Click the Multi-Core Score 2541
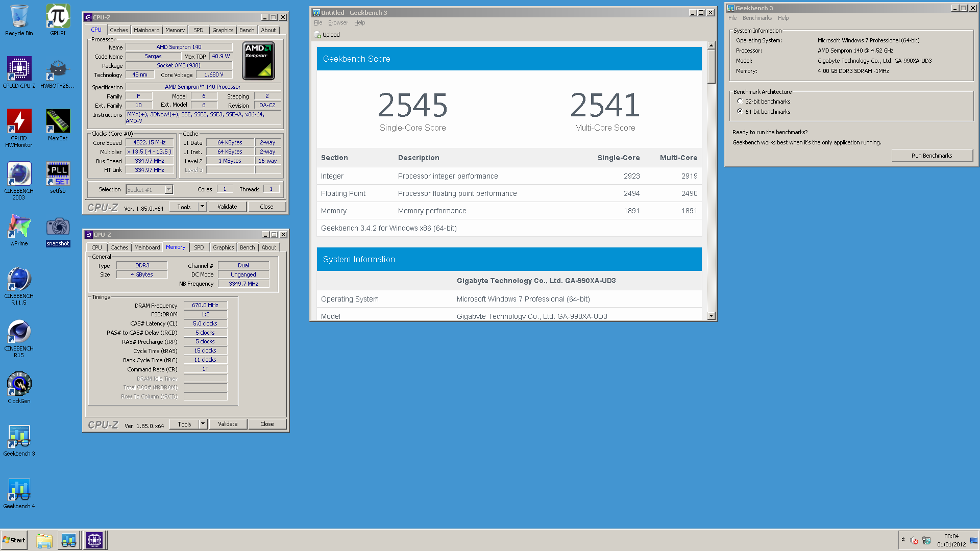The image size is (980, 551). 605,105
